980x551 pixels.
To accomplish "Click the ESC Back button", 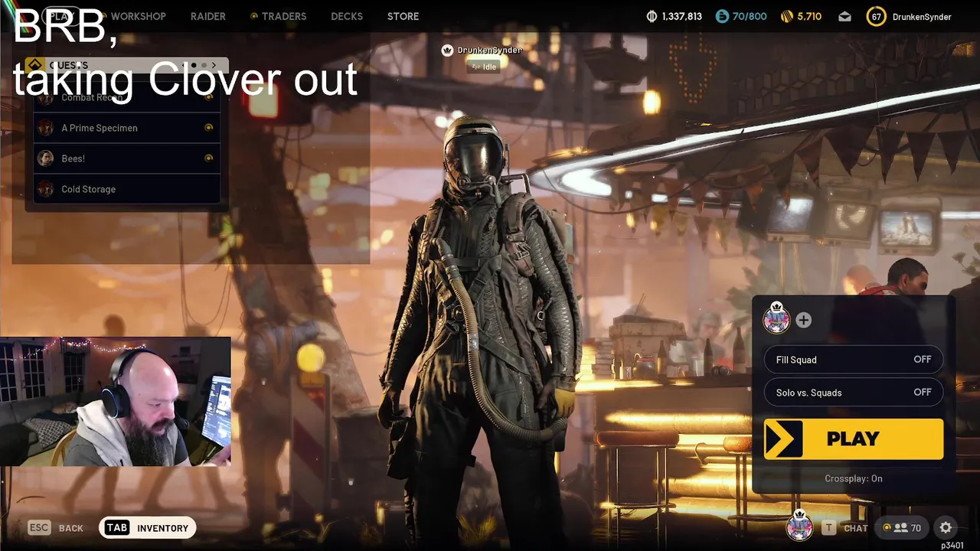I will (x=55, y=528).
